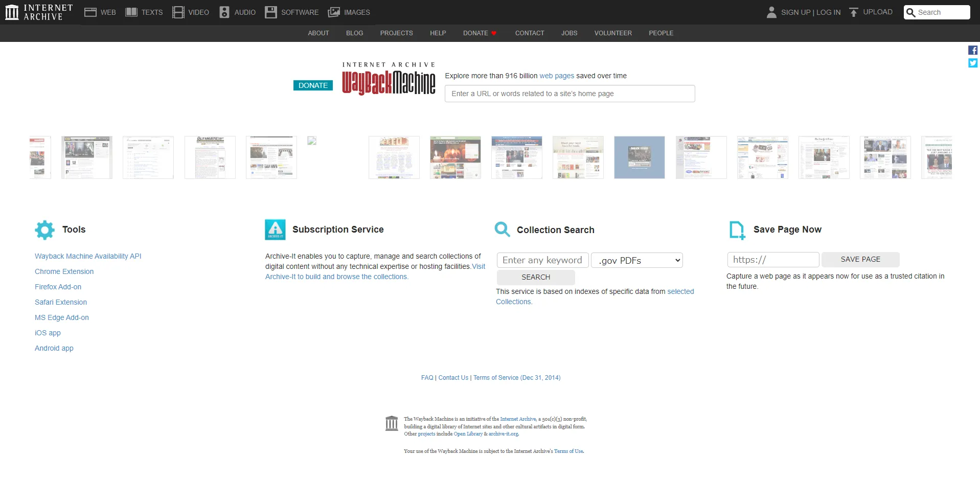Open the Terms of Use footer link

tap(568, 451)
